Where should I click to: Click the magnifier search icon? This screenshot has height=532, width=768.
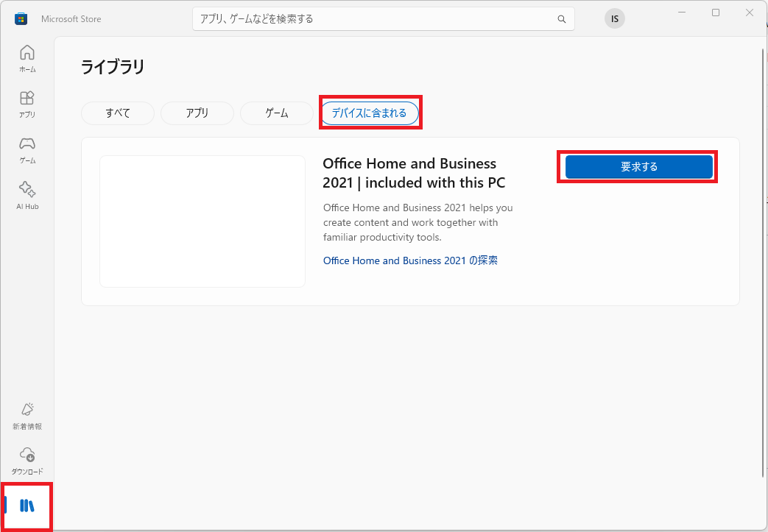pyautogui.click(x=561, y=19)
